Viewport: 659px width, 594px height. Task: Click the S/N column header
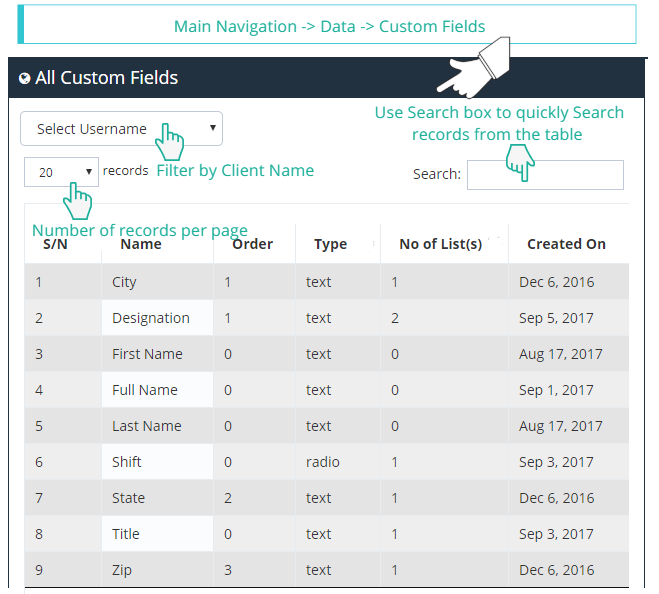click(x=55, y=244)
